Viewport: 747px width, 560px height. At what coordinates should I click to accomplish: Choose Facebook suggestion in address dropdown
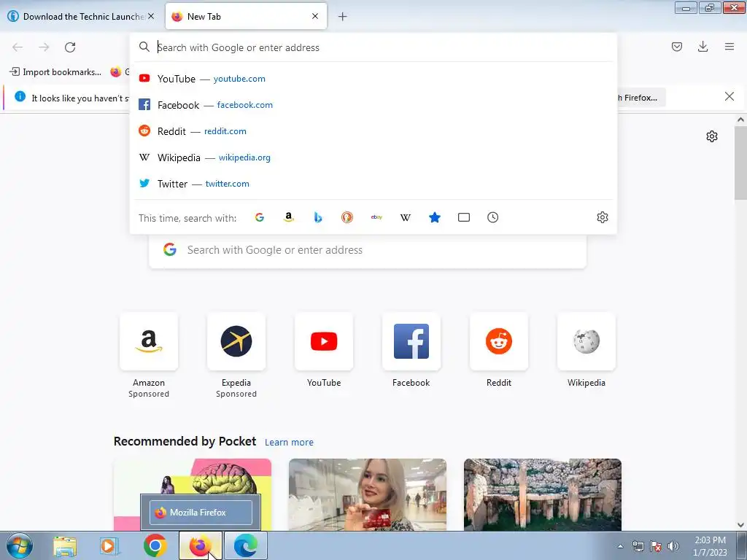pos(373,105)
